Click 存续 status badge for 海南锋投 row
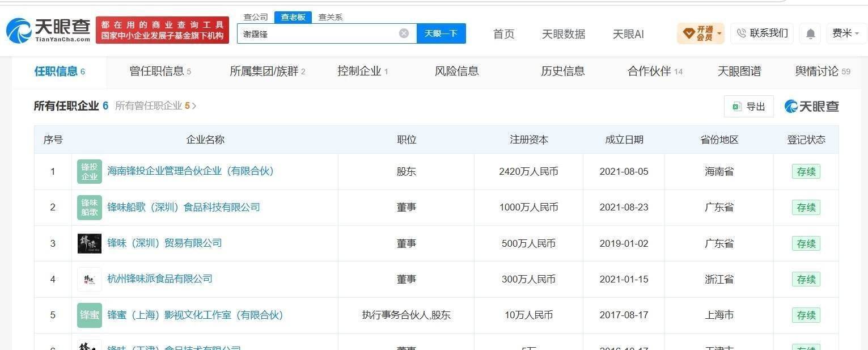The image size is (868, 350). (x=806, y=171)
